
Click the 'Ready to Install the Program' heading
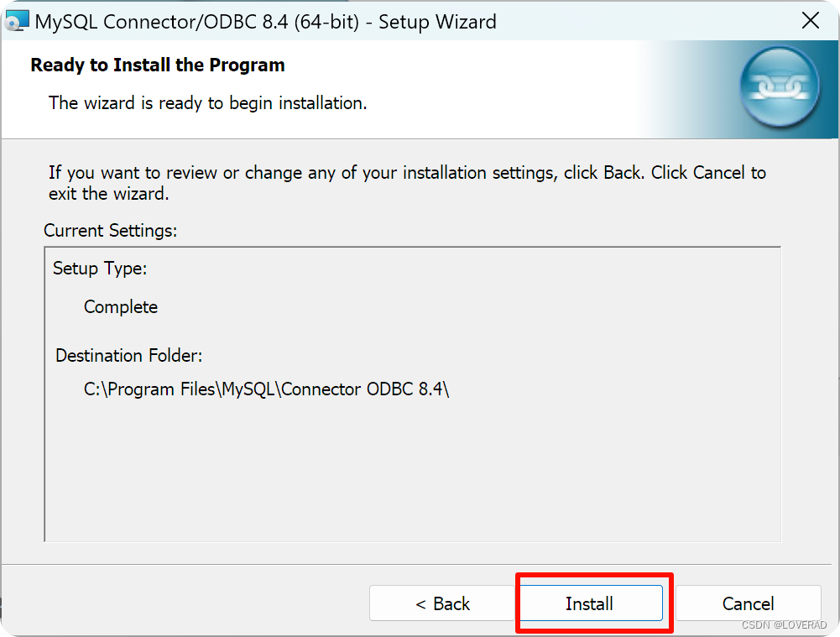pyautogui.click(x=157, y=65)
